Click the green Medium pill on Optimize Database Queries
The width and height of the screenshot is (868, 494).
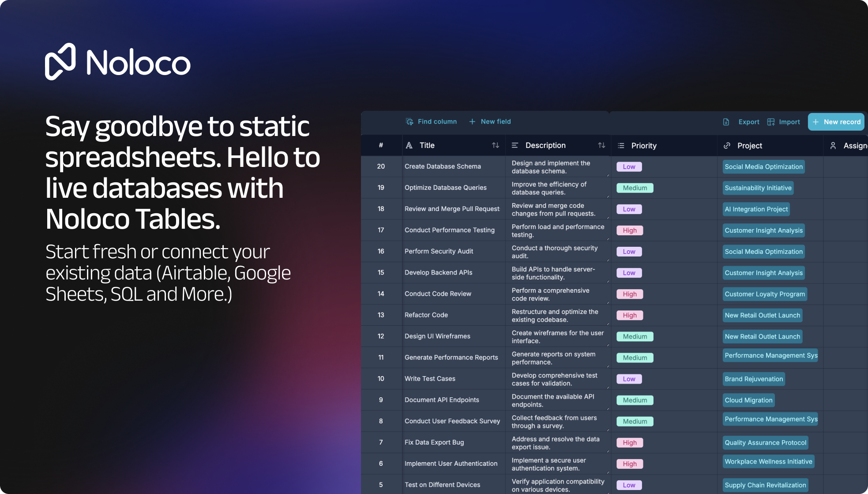click(x=635, y=188)
